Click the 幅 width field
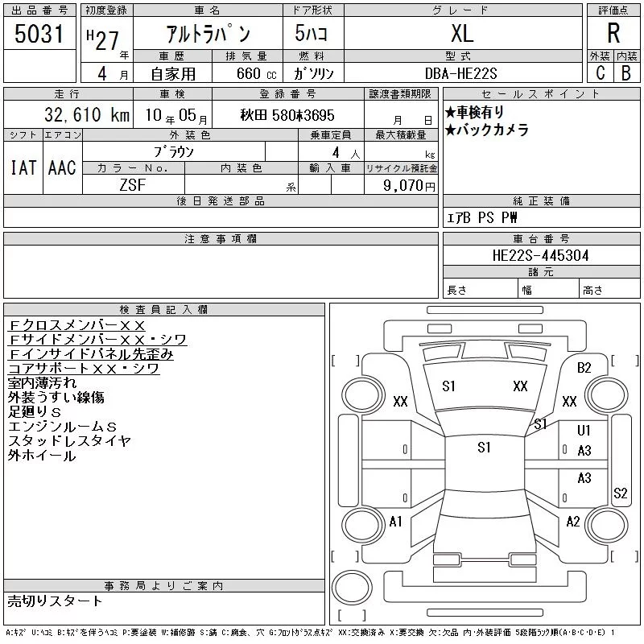The width and height of the screenshot is (644, 644). (x=548, y=290)
